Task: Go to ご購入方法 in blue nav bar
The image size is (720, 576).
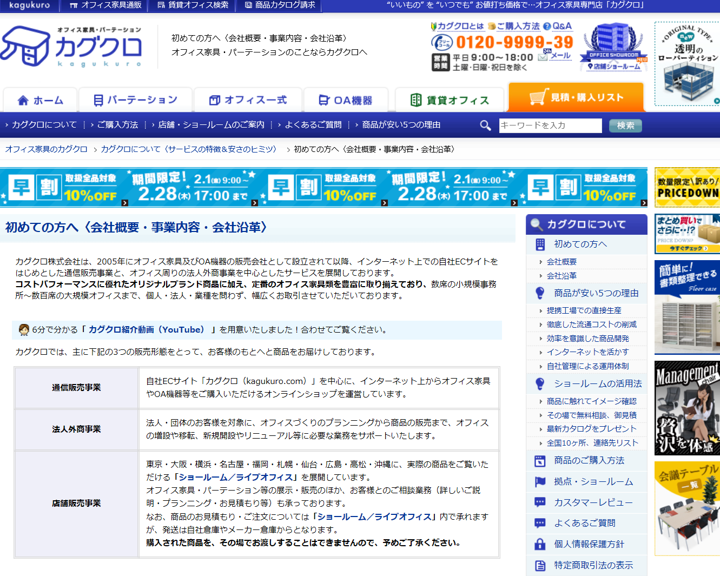Action: point(117,124)
